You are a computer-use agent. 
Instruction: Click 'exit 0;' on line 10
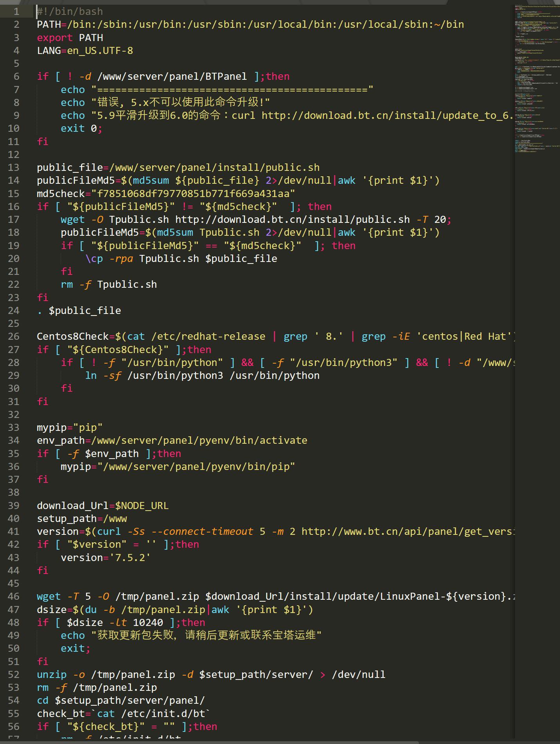pos(81,129)
